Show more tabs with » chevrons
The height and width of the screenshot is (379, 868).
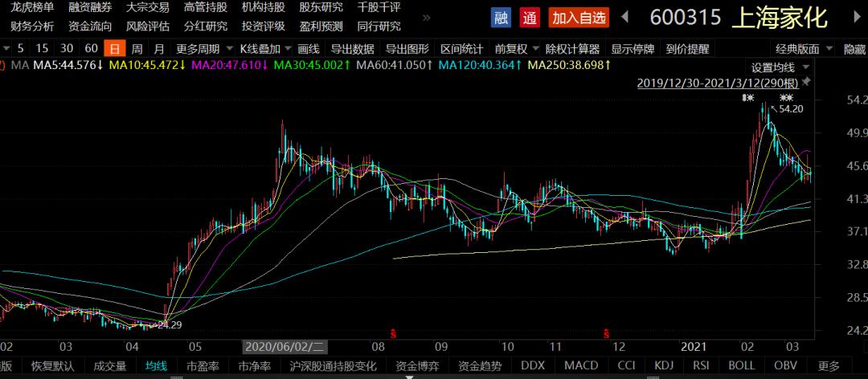point(426,18)
